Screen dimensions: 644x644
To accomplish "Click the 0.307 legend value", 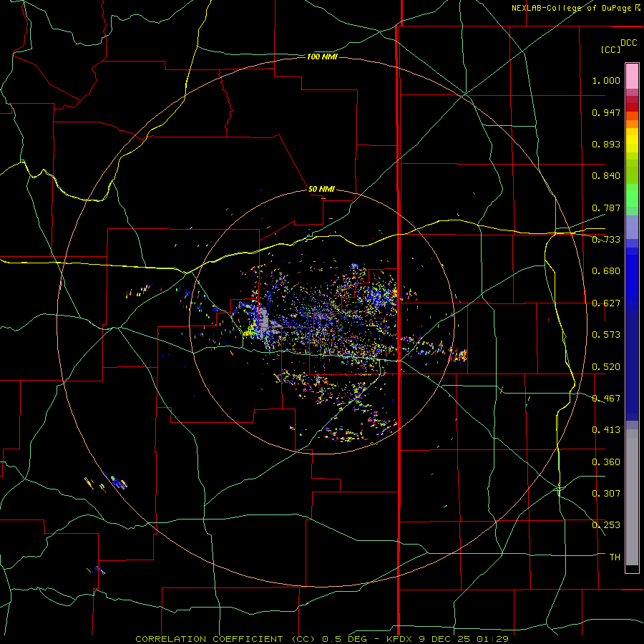I will 606,493.
